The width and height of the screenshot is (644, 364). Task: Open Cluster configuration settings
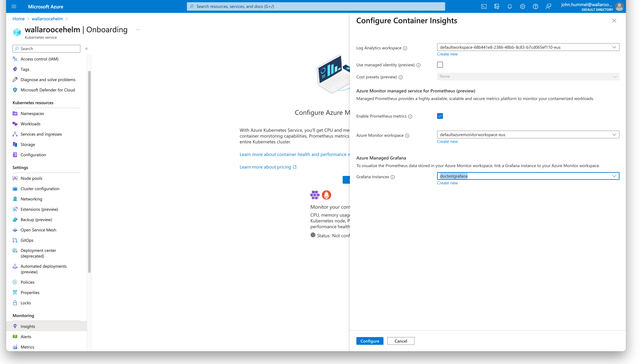(40, 189)
